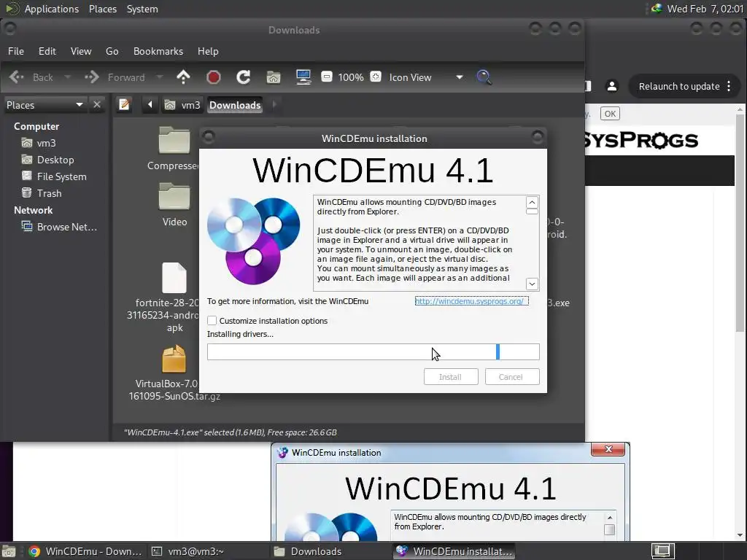Click the WinCDEmu discs logo image
The image size is (747, 560).
point(253,241)
